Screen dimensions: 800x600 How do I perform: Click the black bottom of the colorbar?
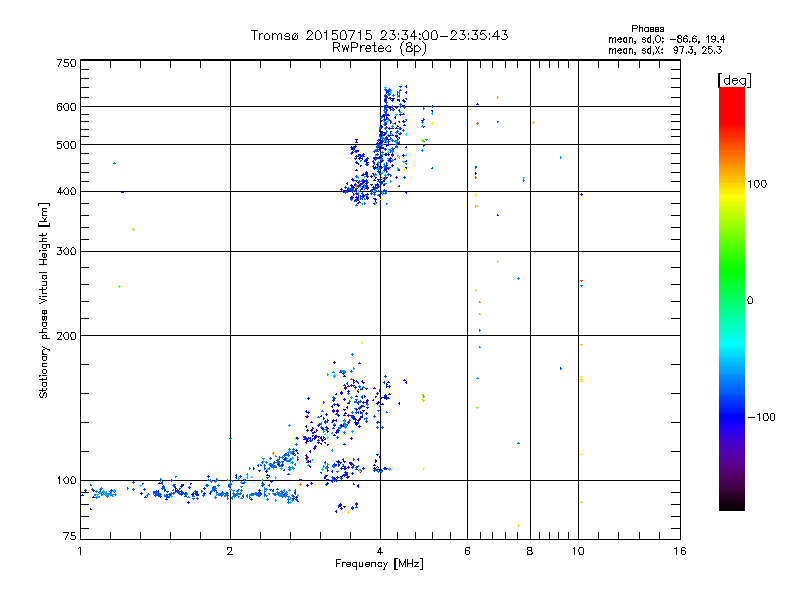pos(732,503)
